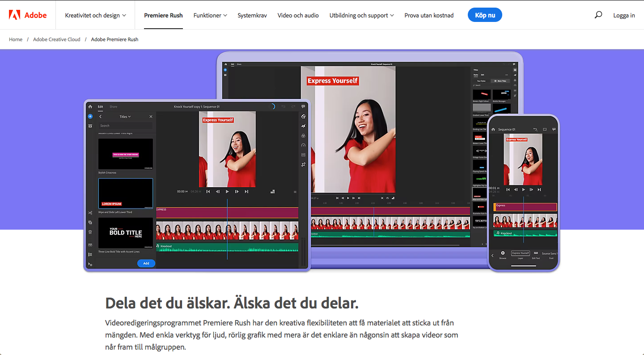Go back with the Titles panel chevron
Screen dimensions: 644x355
[x=100, y=116]
